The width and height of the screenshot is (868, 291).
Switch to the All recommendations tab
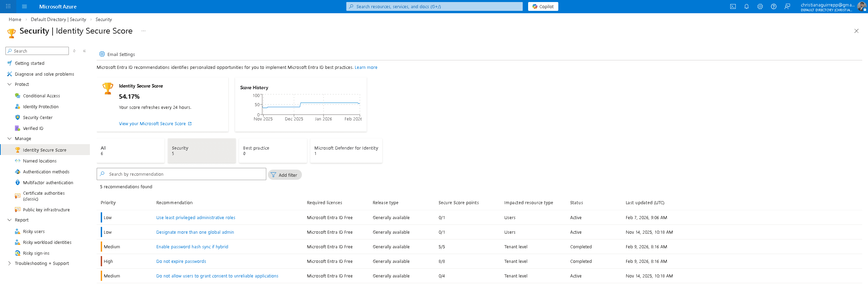[x=130, y=151]
